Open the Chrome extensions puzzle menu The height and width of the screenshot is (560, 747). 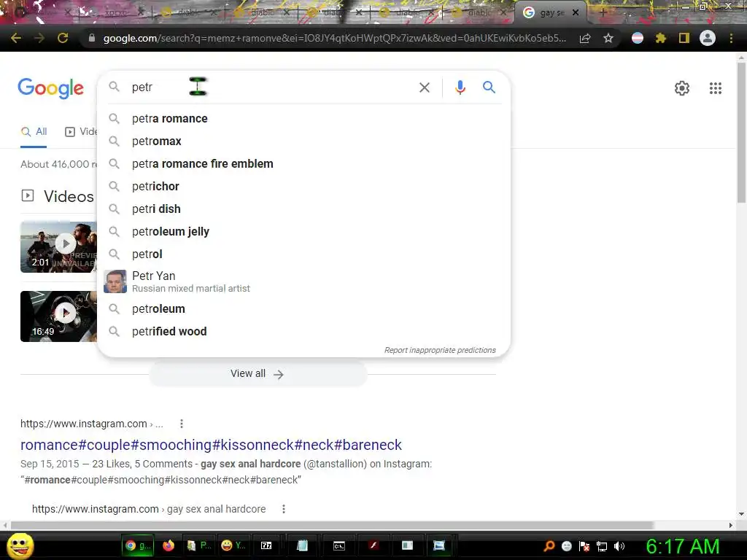pos(660,38)
